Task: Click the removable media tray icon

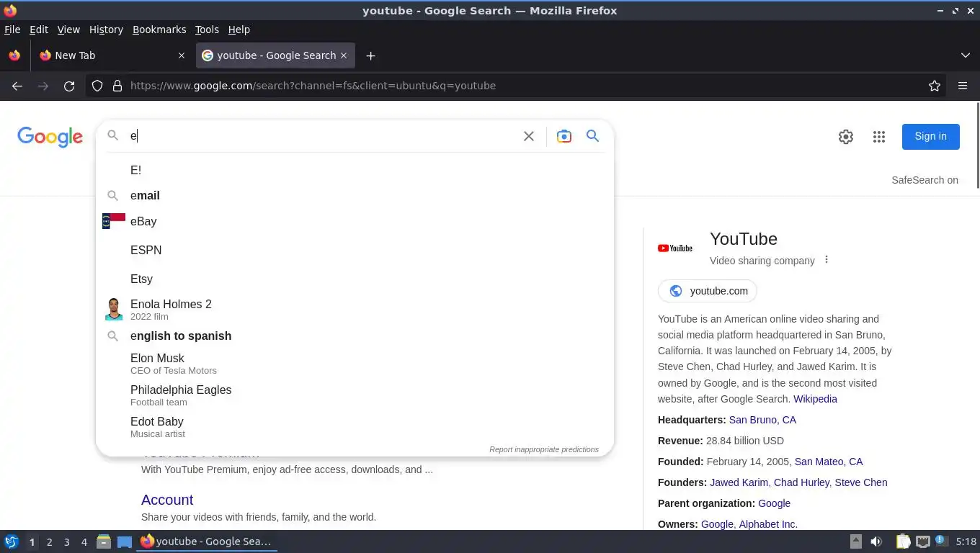Action: point(856,541)
